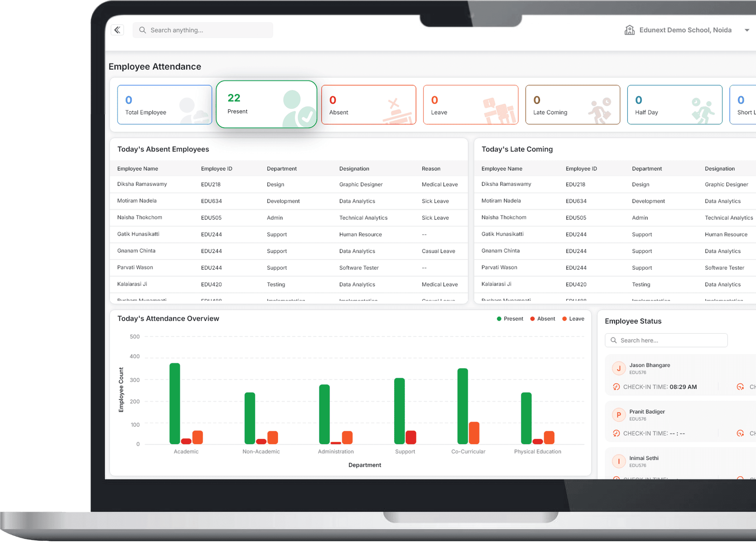Toggle the Leave legend item
Screen dimensions: 756x543
(x=573, y=319)
